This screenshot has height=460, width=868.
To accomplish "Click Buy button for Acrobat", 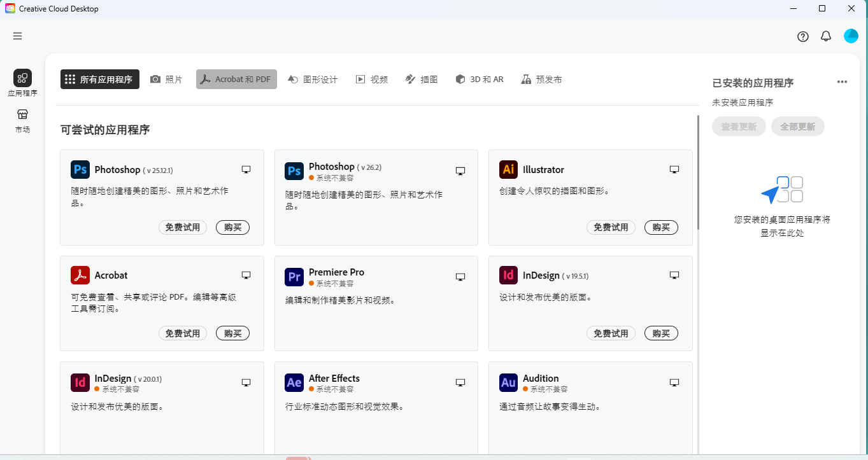I will click(x=232, y=333).
